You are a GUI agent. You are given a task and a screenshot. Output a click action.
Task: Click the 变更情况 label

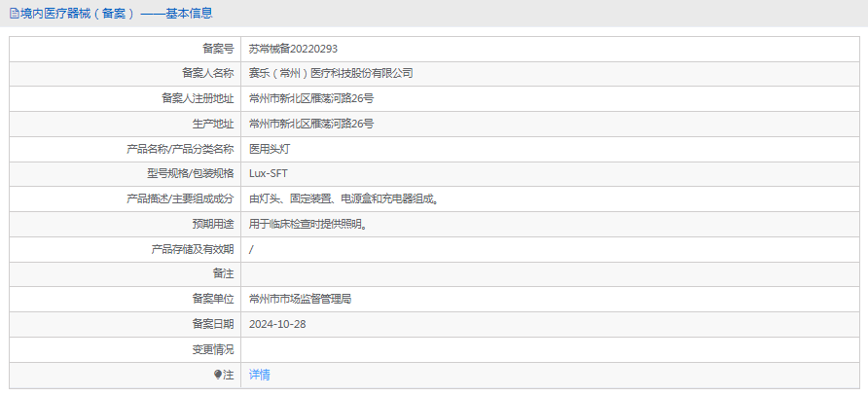tap(213, 349)
